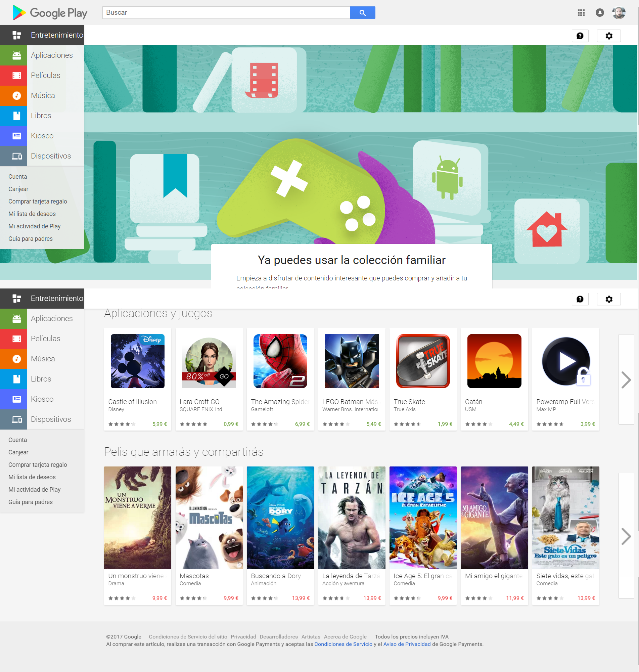This screenshot has width=639, height=672.
Task: Open the Desarrolladores footer link
Action: pos(279,637)
